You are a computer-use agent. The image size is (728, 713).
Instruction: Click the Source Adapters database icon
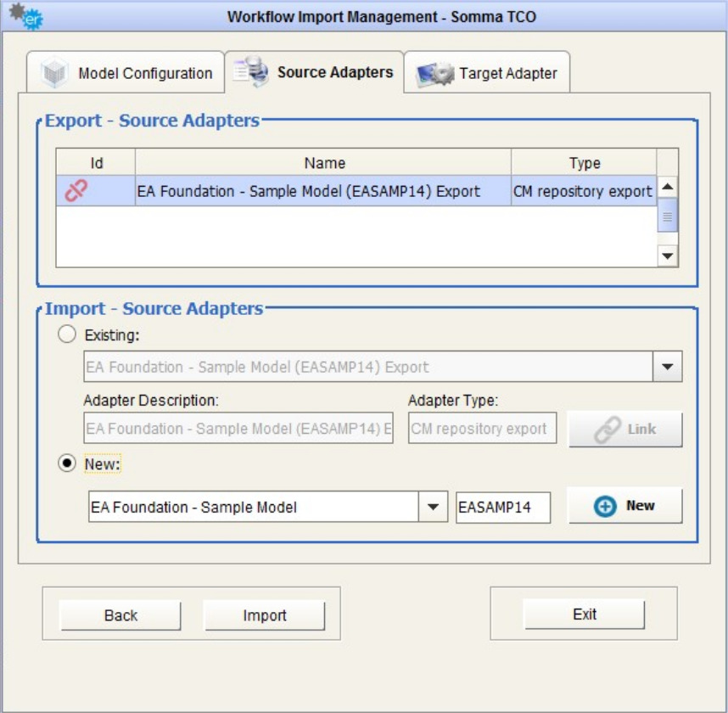pyautogui.click(x=251, y=71)
